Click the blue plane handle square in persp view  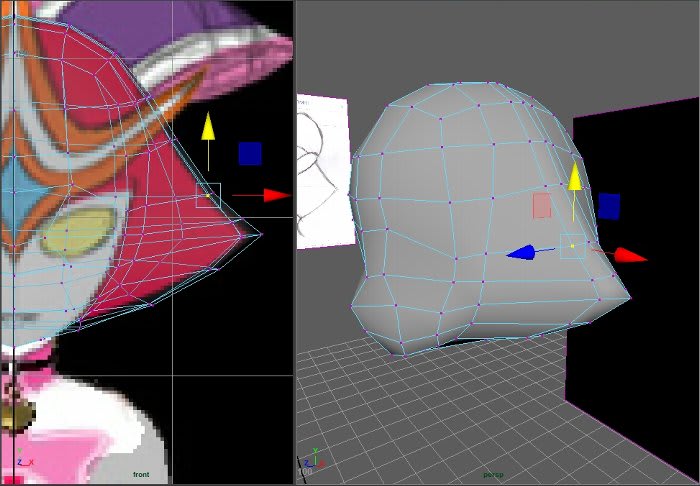[x=609, y=206]
